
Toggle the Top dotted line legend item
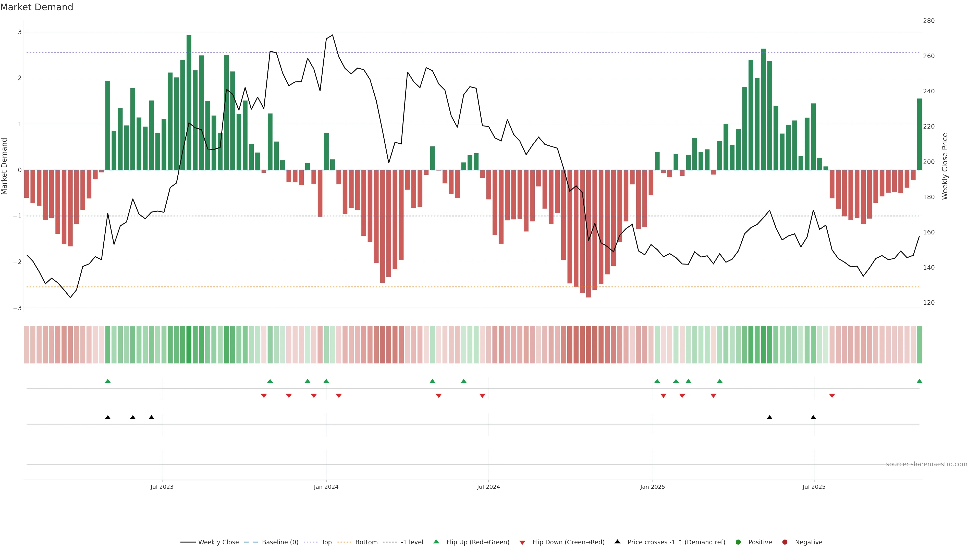click(326, 542)
